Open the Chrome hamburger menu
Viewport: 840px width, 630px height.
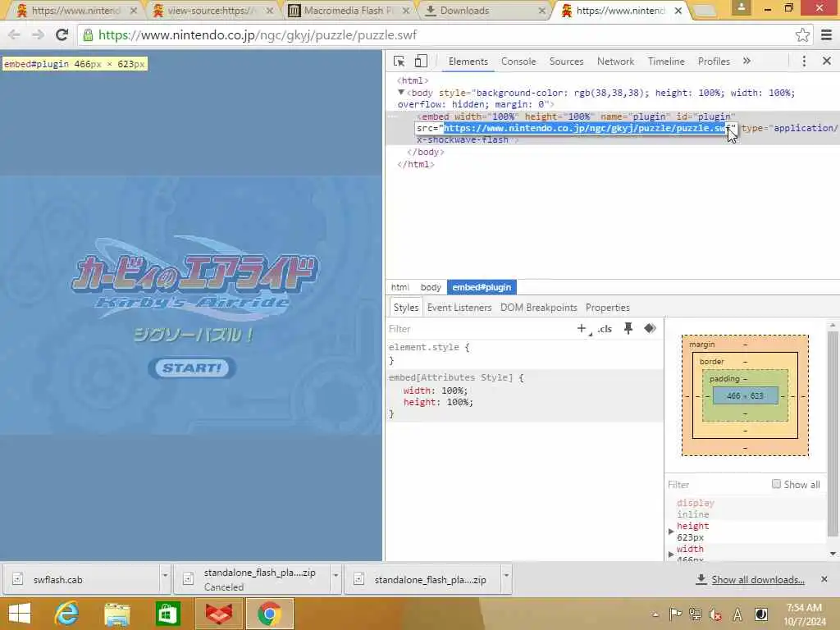pyautogui.click(x=827, y=35)
